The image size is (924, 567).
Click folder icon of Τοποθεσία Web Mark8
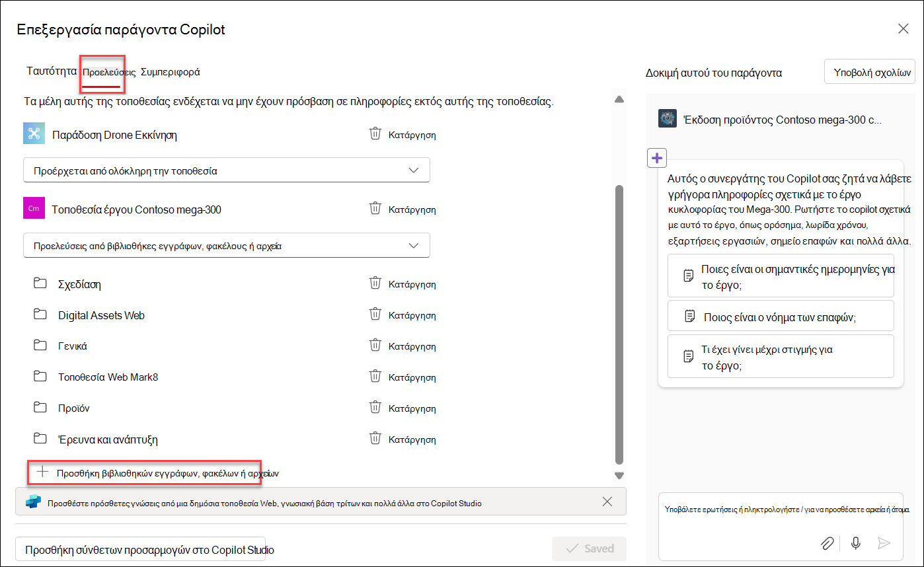click(40, 377)
